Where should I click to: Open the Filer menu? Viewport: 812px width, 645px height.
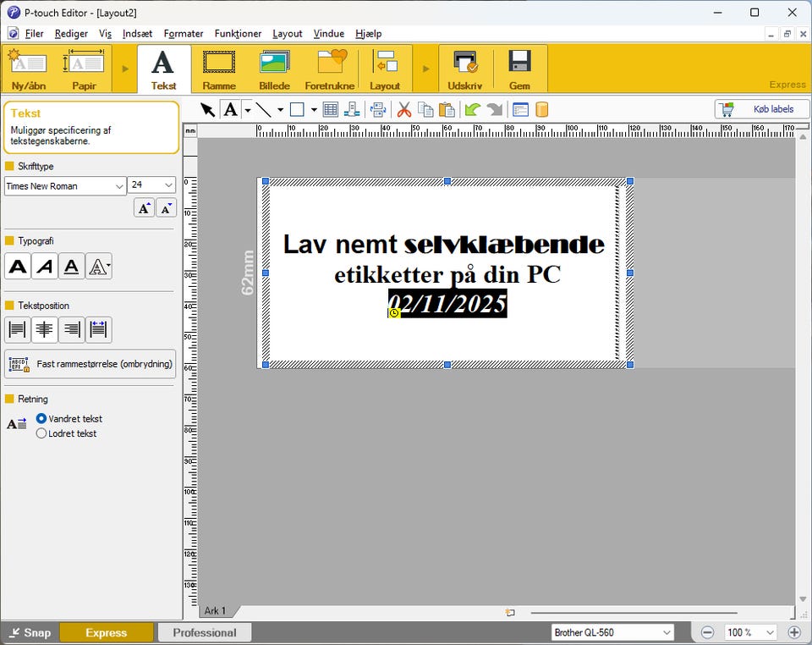pyautogui.click(x=34, y=34)
